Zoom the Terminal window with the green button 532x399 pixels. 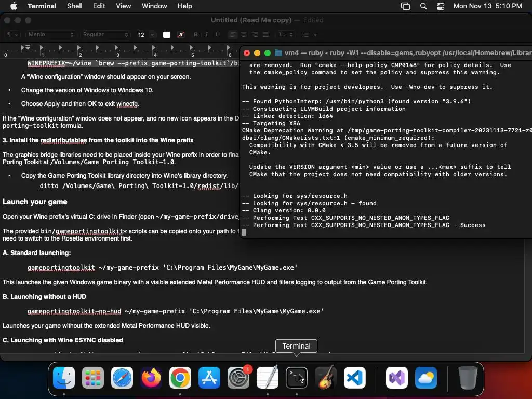pyautogui.click(x=268, y=53)
